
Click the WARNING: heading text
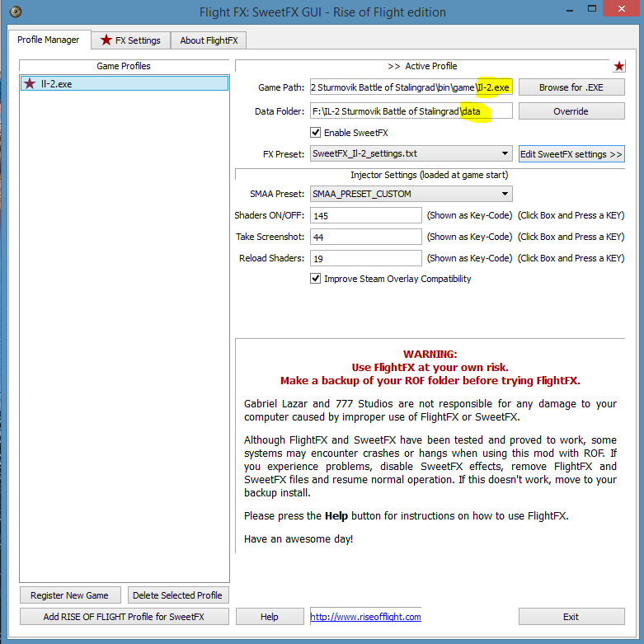(x=430, y=354)
